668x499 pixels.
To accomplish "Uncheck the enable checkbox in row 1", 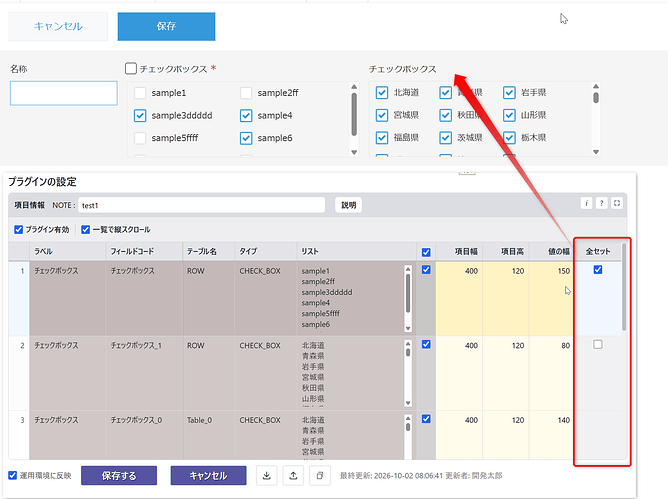I will click(426, 270).
